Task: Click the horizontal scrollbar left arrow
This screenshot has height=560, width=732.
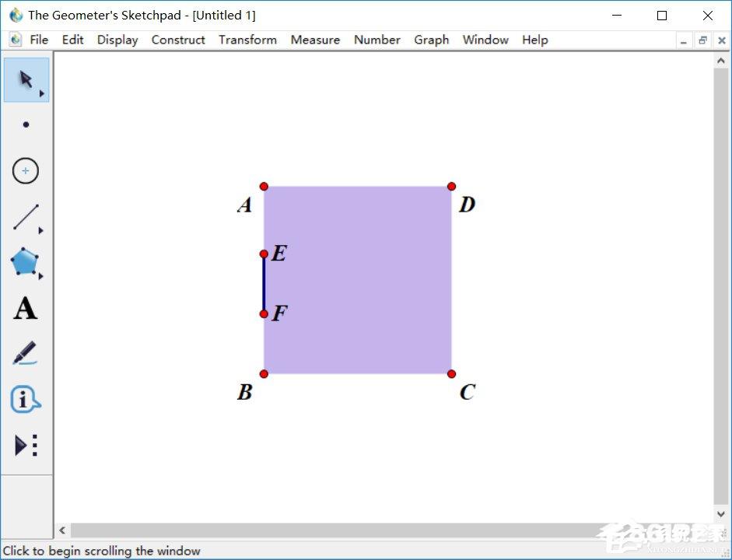Action: [x=62, y=530]
